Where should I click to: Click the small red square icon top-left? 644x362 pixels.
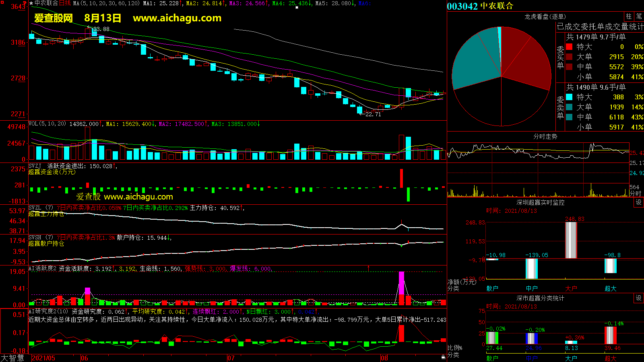[x=2, y=2]
